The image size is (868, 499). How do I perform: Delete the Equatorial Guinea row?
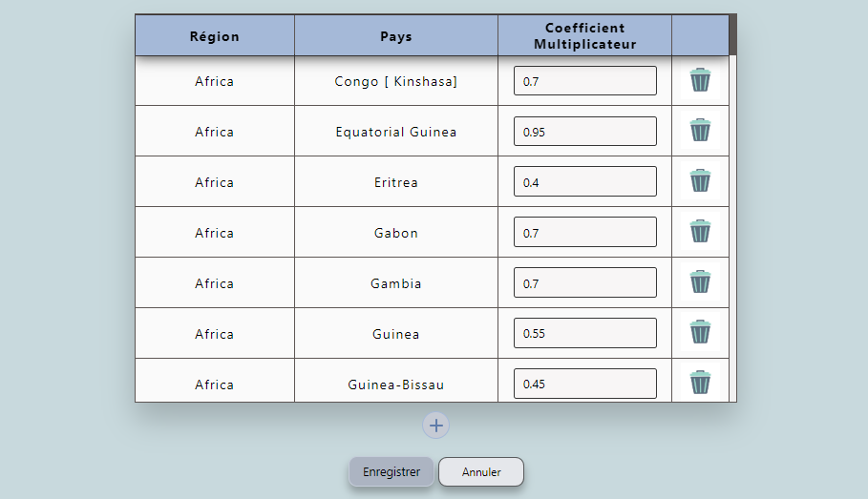[x=700, y=131]
